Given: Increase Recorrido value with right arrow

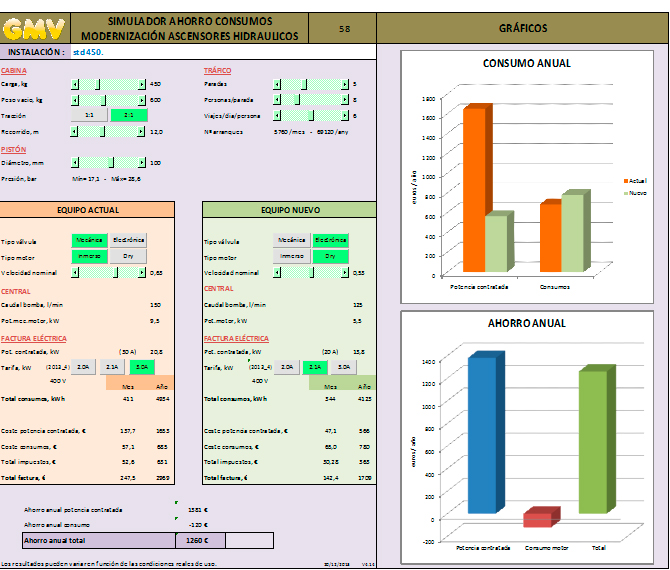Looking at the screenshot, I should pos(141,131).
